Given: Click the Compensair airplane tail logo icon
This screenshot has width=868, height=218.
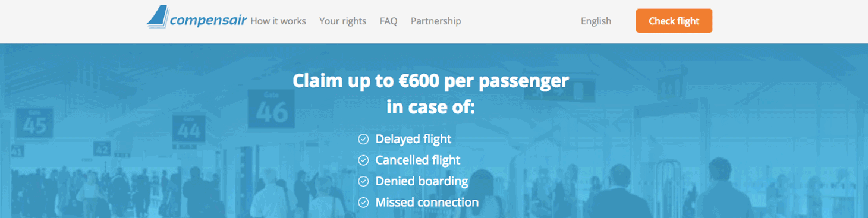Looking at the screenshot, I should 157,17.
